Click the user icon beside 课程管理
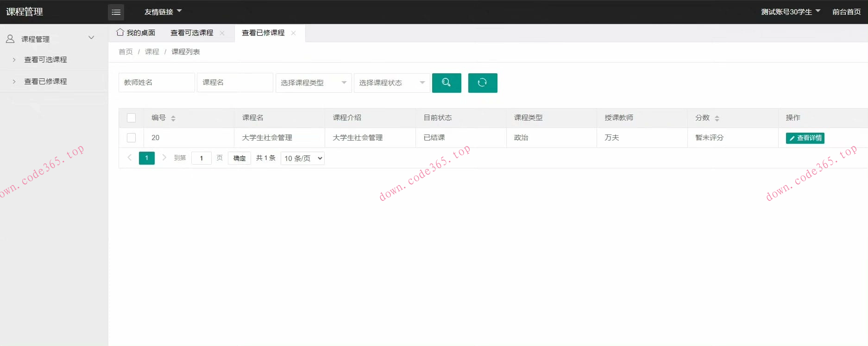The width and height of the screenshot is (868, 346). pos(10,39)
